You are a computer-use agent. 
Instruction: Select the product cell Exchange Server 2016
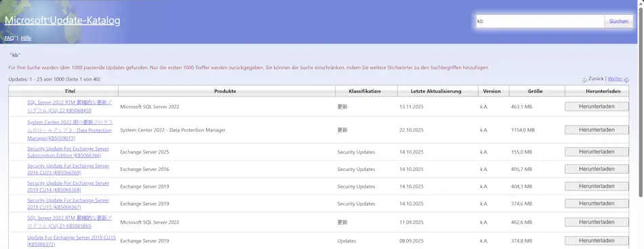144,170
